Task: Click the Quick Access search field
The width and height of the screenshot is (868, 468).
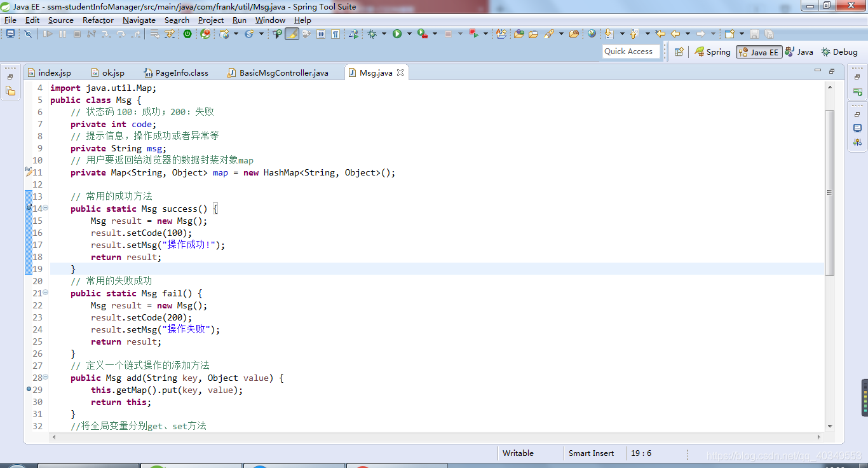Action: [631, 52]
